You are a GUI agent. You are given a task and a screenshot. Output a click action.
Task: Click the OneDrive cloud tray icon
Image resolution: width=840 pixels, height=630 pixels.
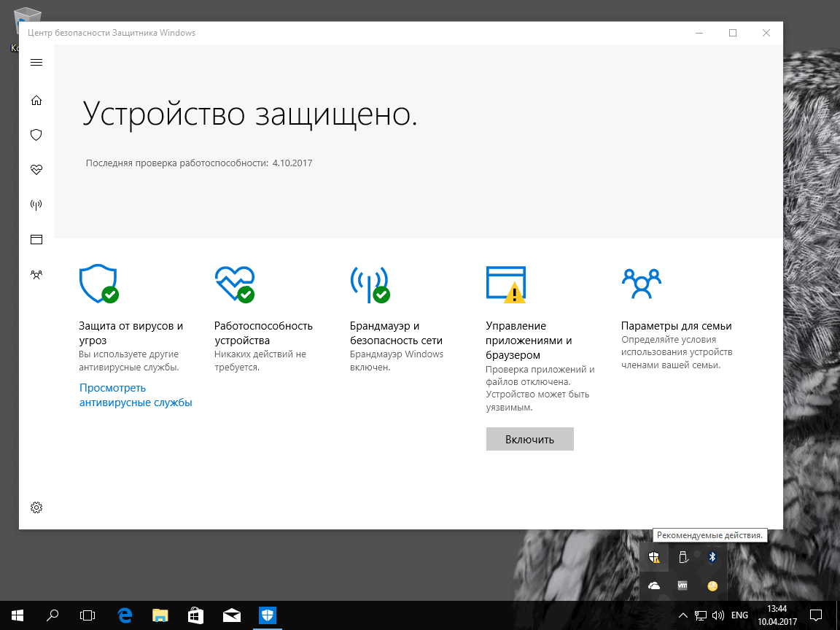[654, 584]
